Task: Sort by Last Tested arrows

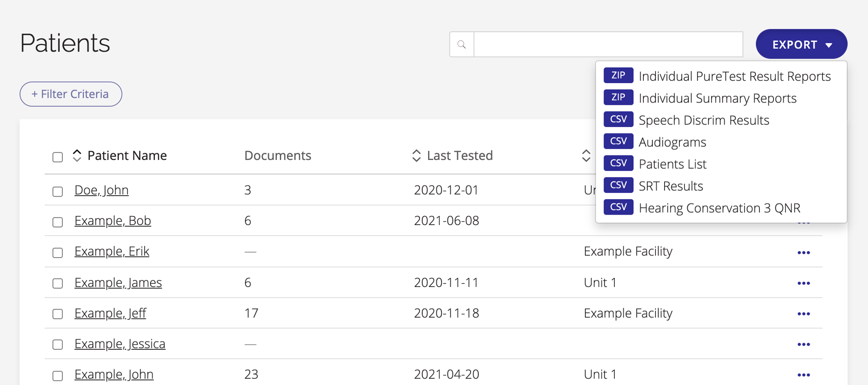Action: (x=416, y=155)
